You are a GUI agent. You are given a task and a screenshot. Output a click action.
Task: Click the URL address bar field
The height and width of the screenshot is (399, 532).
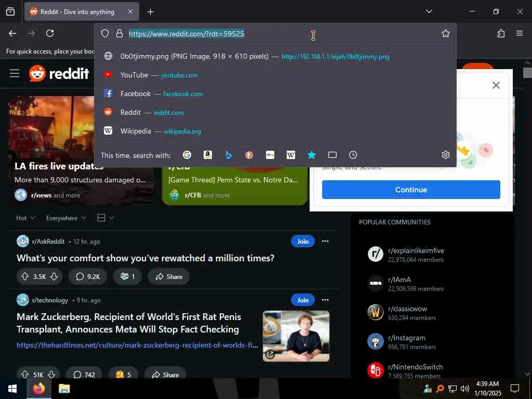coord(275,34)
